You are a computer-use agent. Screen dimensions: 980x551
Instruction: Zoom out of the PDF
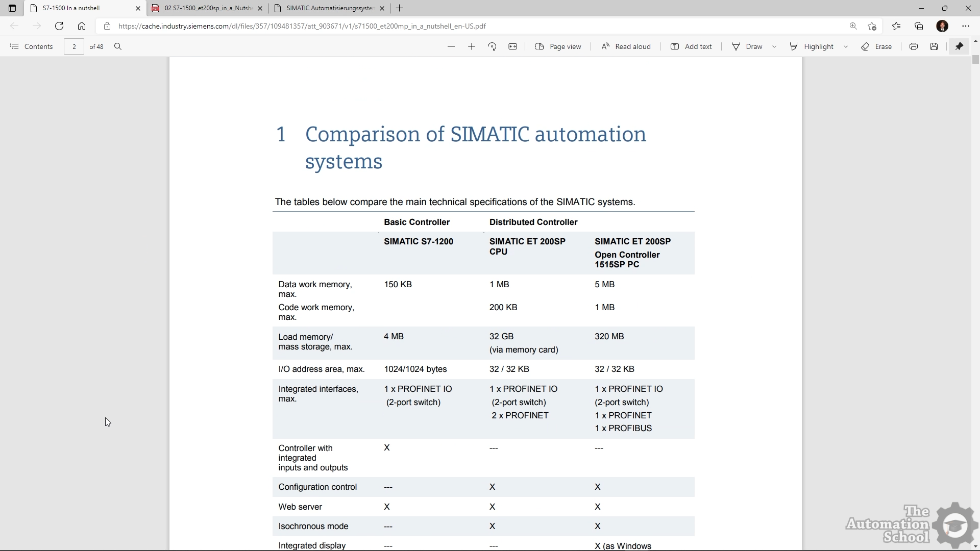[451, 46]
